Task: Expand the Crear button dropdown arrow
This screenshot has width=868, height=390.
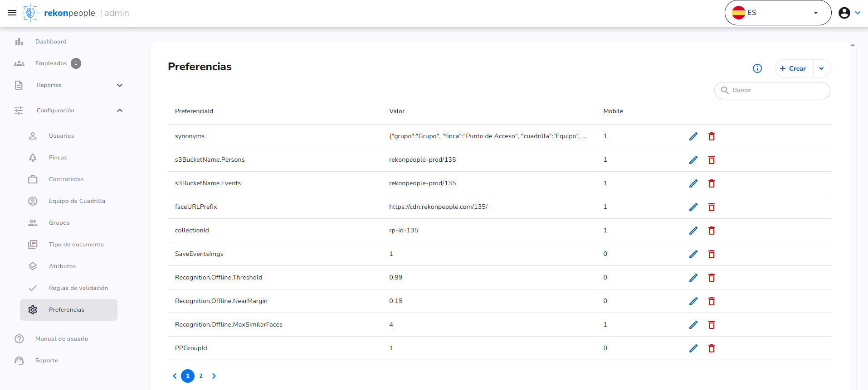Action: click(821, 68)
